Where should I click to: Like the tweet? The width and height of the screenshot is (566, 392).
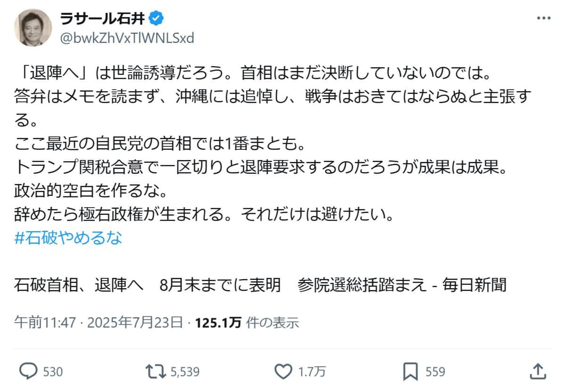point(284,372)
